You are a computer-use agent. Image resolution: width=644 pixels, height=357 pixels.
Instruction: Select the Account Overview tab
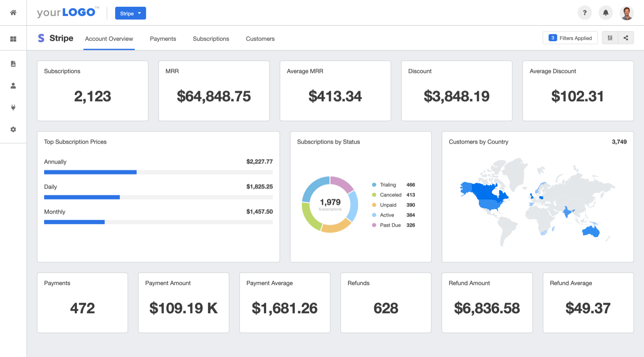pos(109,39)
